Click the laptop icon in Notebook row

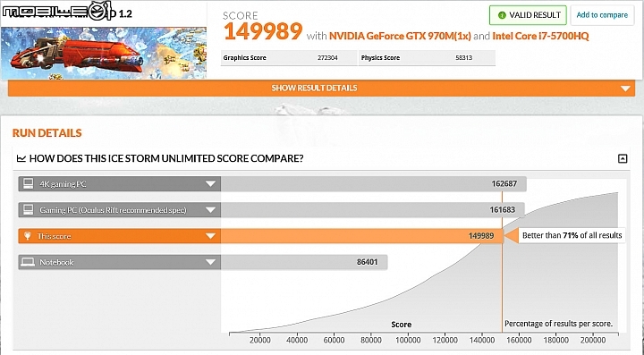(29, 262)
